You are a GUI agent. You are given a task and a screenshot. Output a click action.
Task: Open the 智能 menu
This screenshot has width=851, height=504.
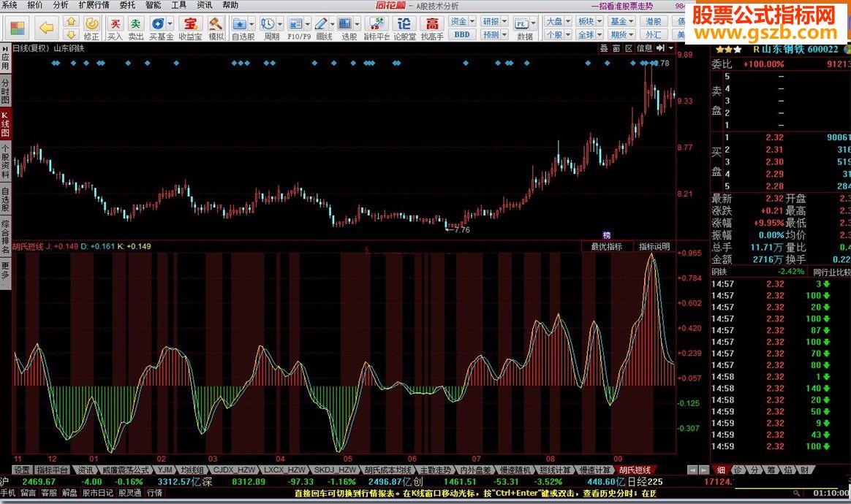pos(153,5)
